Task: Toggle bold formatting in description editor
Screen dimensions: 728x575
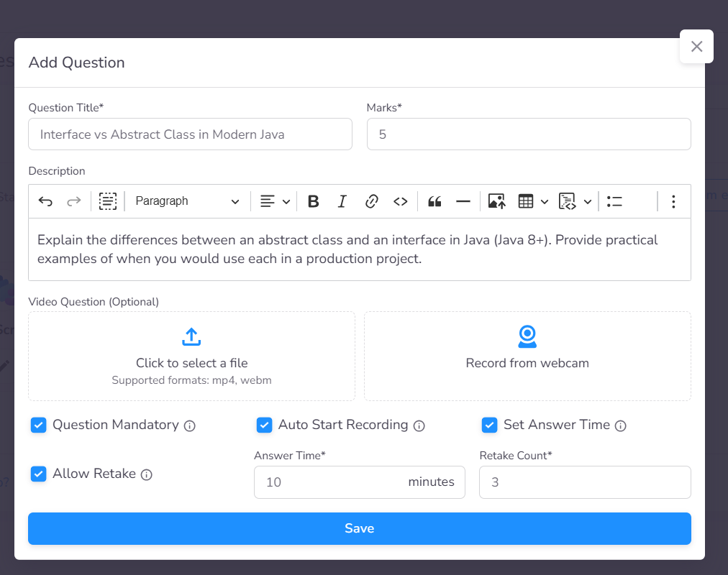Action: coord(313,201)
